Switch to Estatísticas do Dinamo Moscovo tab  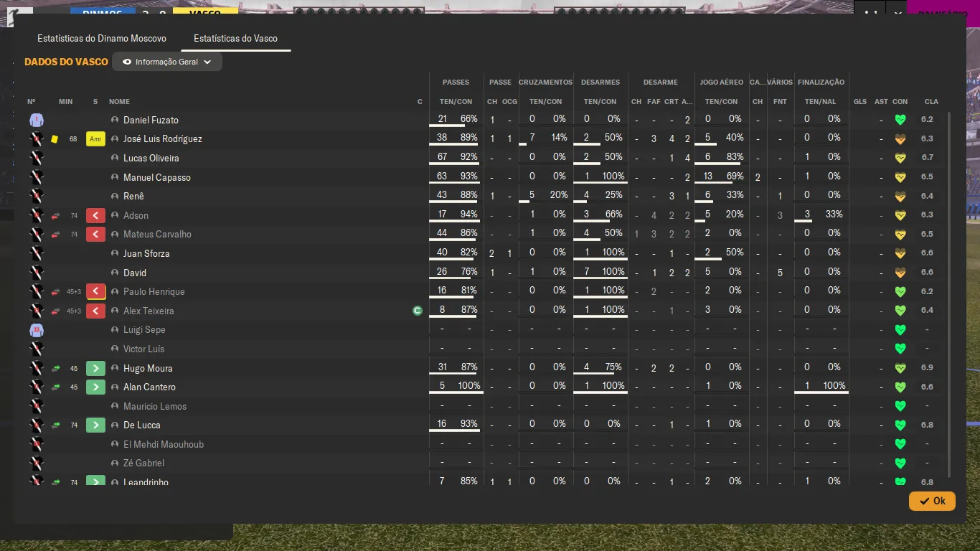click(x=102, y=38)
